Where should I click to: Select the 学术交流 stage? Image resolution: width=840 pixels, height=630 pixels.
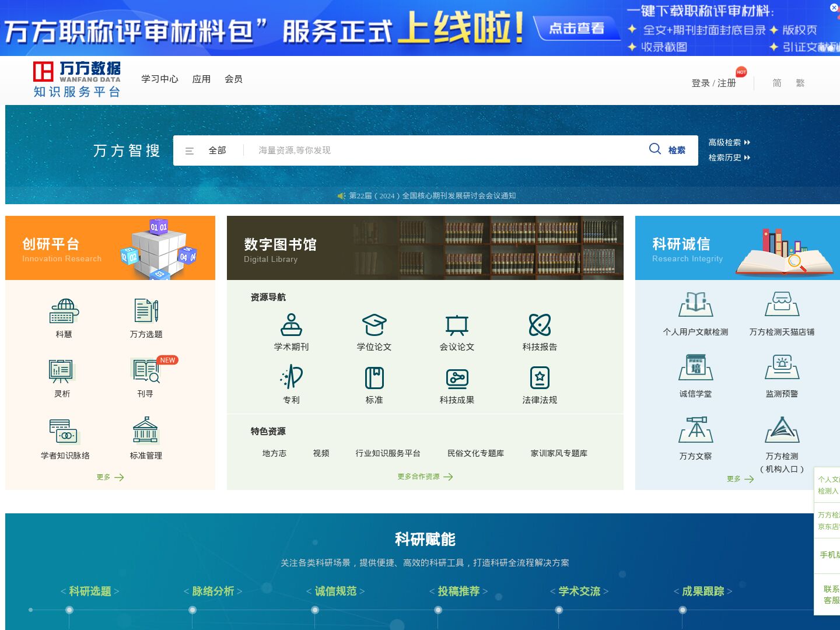pos(579,591)
